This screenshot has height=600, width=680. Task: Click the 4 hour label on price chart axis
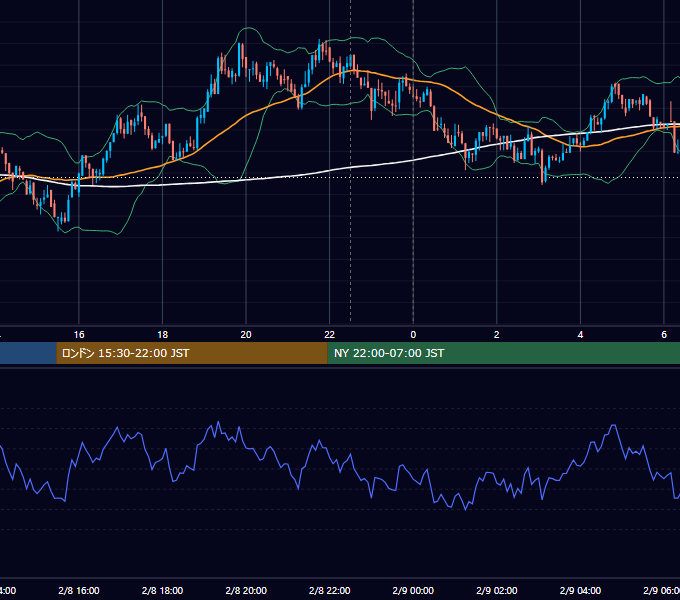point(580,334)
